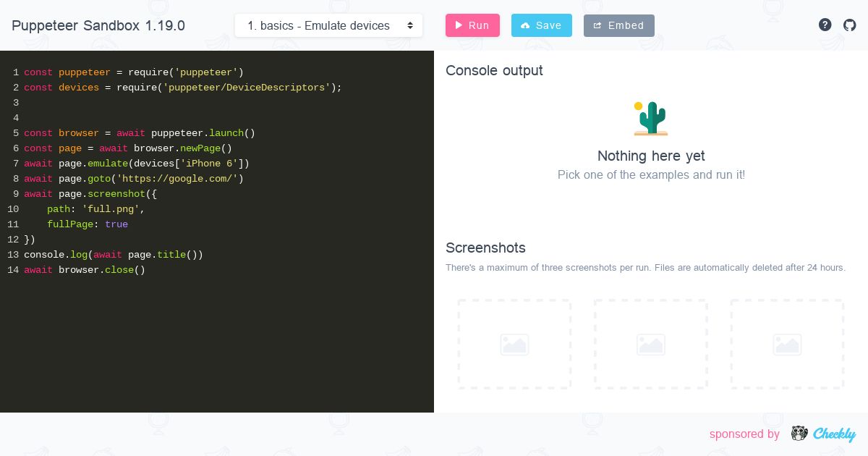Click the 'iPhone 6' string in code
The width and height of the screenshot is (868, 456).
click(209, 164)
